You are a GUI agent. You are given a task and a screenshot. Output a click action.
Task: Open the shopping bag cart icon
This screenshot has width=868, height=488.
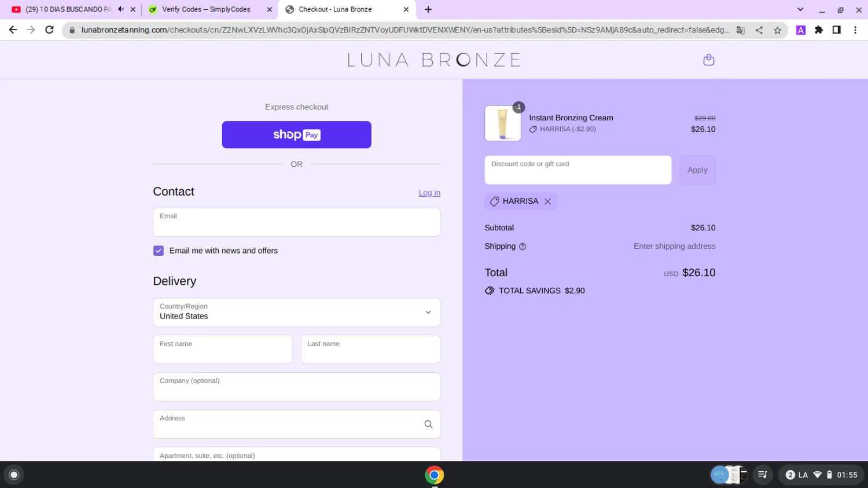[x=708, y=60]
